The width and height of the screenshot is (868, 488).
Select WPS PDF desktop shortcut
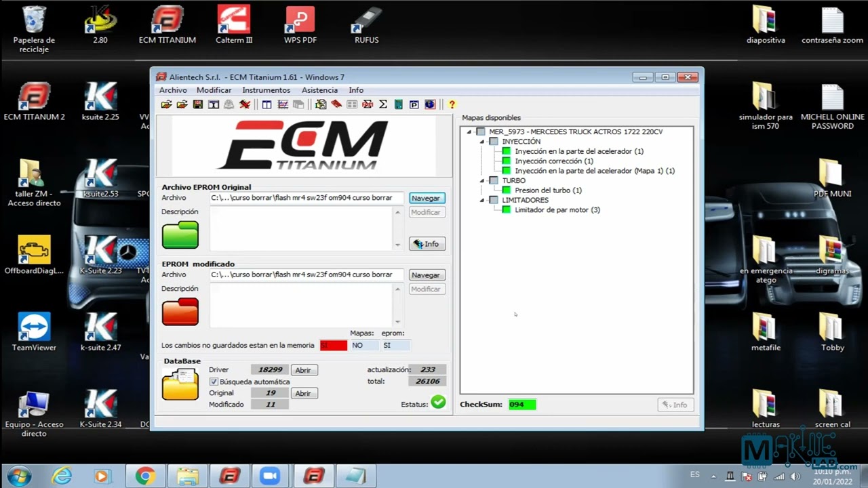pos(300,24)
